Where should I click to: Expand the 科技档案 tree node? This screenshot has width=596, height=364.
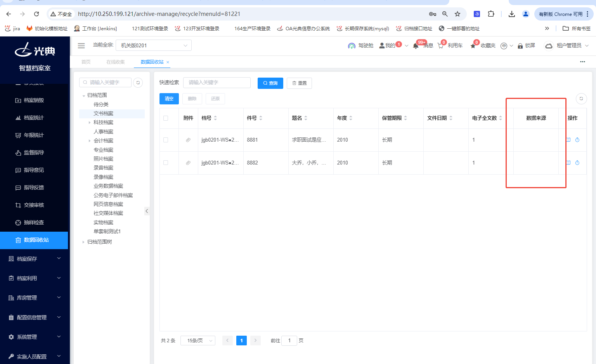[x=90, y=123]
